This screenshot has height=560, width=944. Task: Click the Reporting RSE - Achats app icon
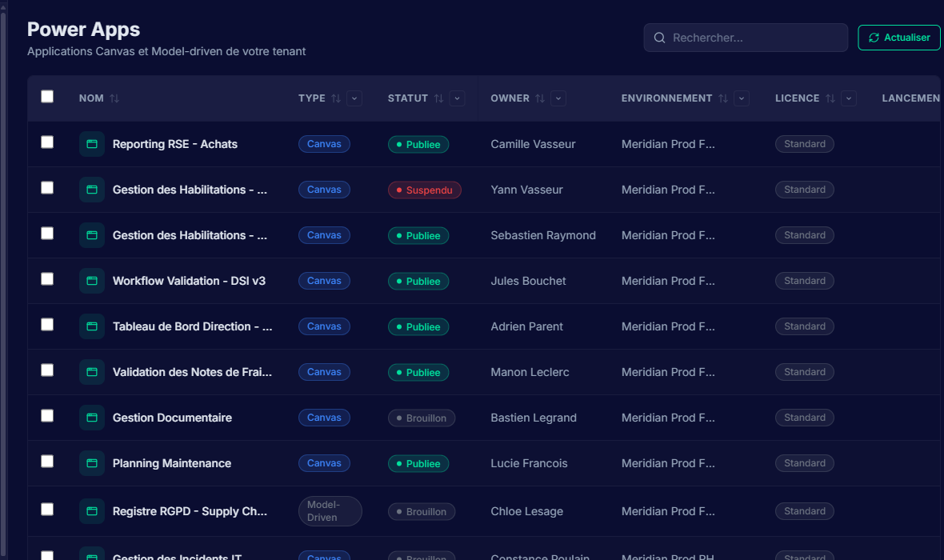click(x=91, y=144)
